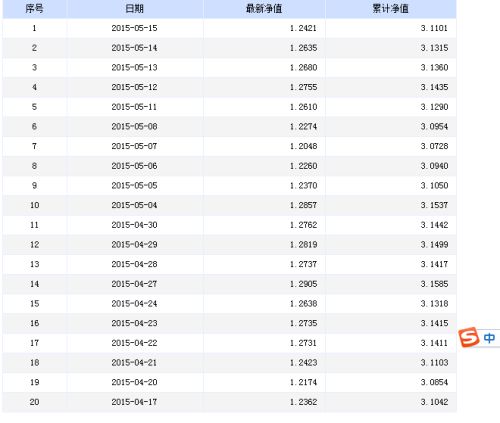
Task: Select the date cell 2015-05-04
Action: tap(134, 205)
